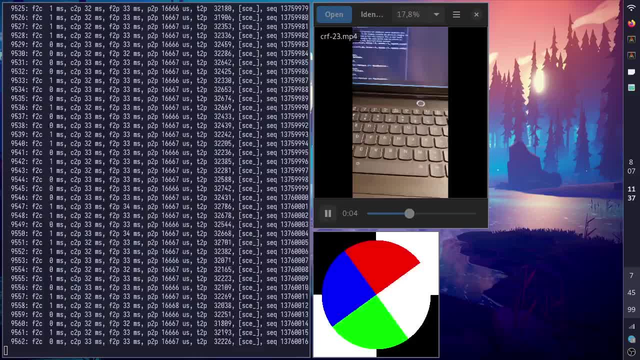Viewport: 640px width, 360px height.
Task: Click the Iden... button in header bar
Action: point(371,14)
